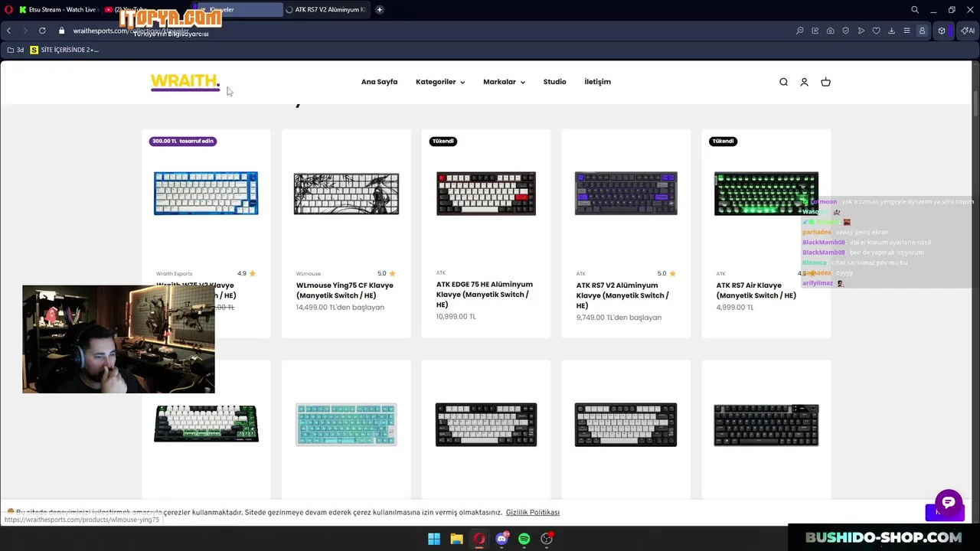980x551 pixels.
Task: Click the Opera icon in taskbar
Action: 479,539
